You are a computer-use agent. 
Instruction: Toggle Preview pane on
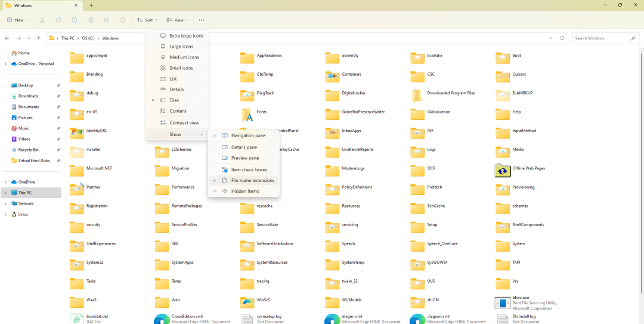(243, 158)
